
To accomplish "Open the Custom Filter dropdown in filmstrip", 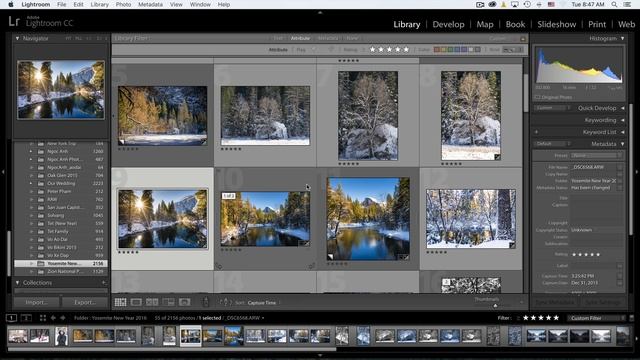I will 597,318.
